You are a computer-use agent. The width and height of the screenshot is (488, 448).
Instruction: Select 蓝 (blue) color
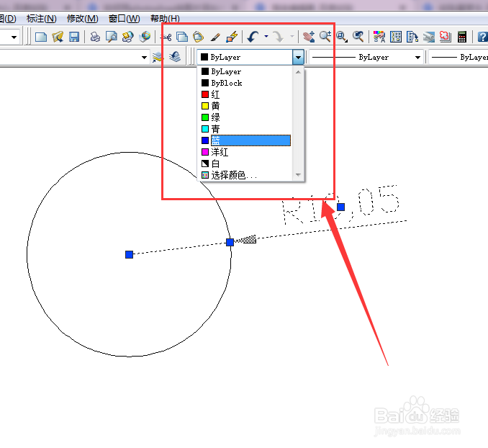tap(246, 140)
